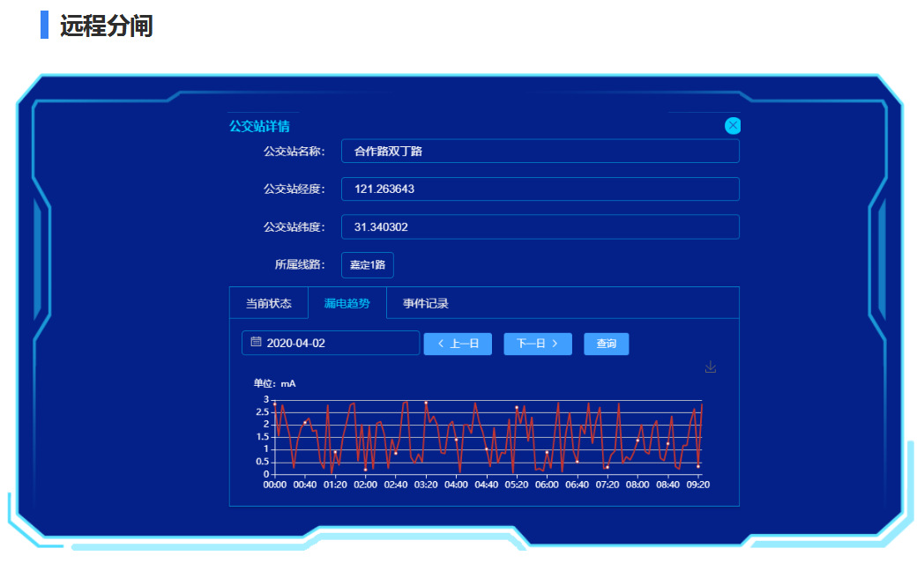
Task: Open the 2020-04-02 date picker field
Action: pos(331,343)
